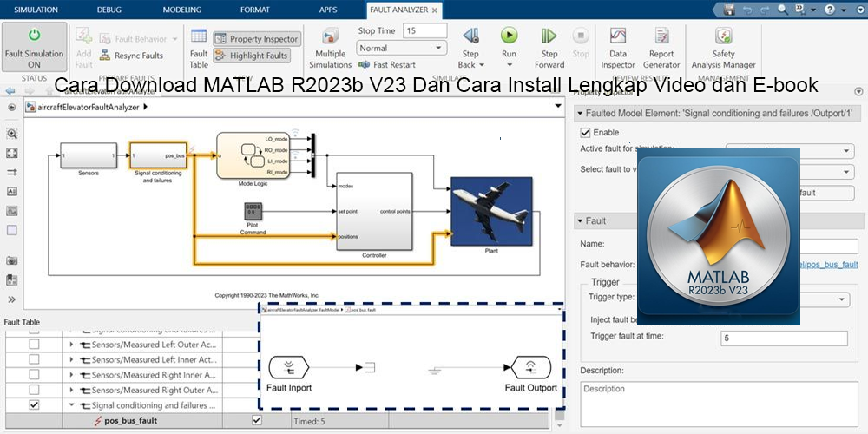Edit the Stop Time field

pyautogui.click(x=424, y=31)
